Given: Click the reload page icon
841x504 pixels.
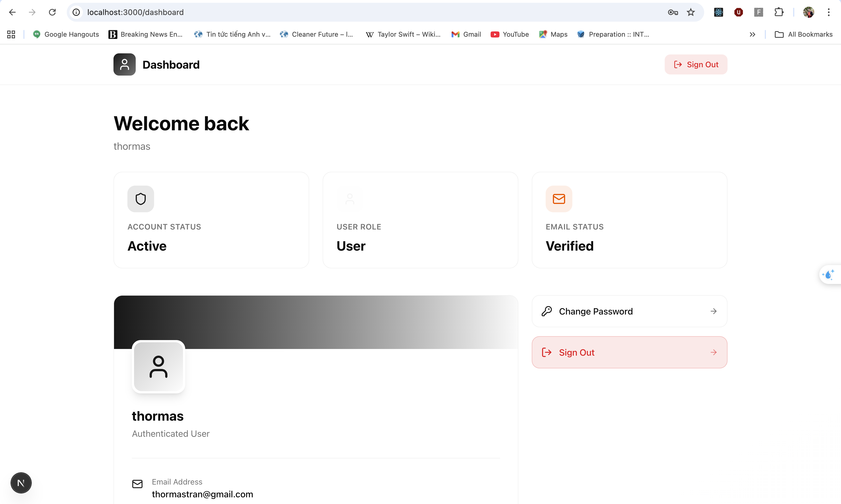Looking at the screenshot, I should [x=52, y=12].
